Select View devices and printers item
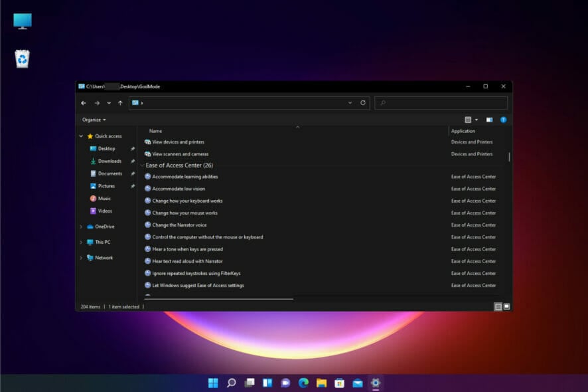588x392 pixels. [178, 142]
